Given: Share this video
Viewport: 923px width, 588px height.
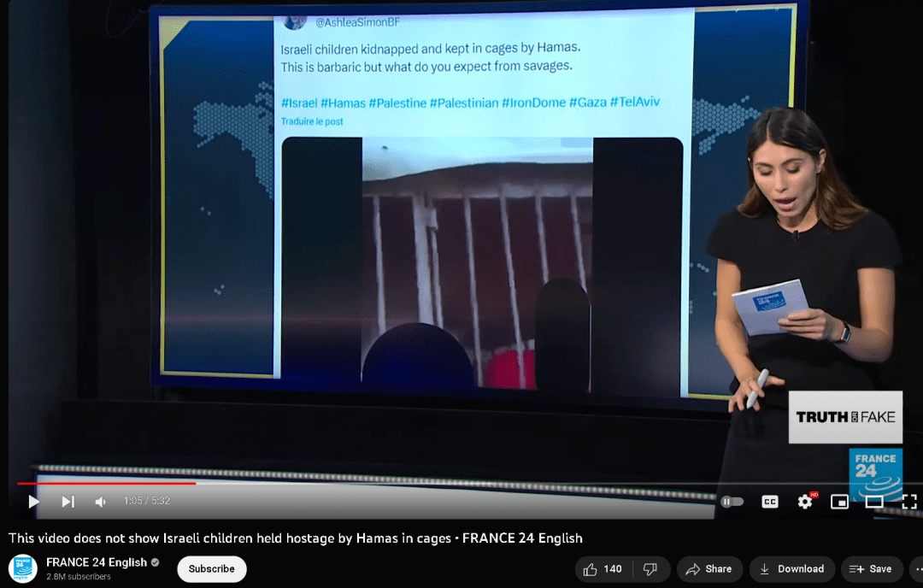Looking at the screenshot, I should pos(709,568).
